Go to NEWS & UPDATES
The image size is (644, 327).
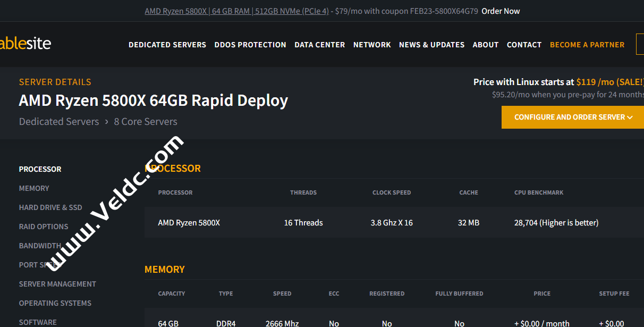(431, 45)
